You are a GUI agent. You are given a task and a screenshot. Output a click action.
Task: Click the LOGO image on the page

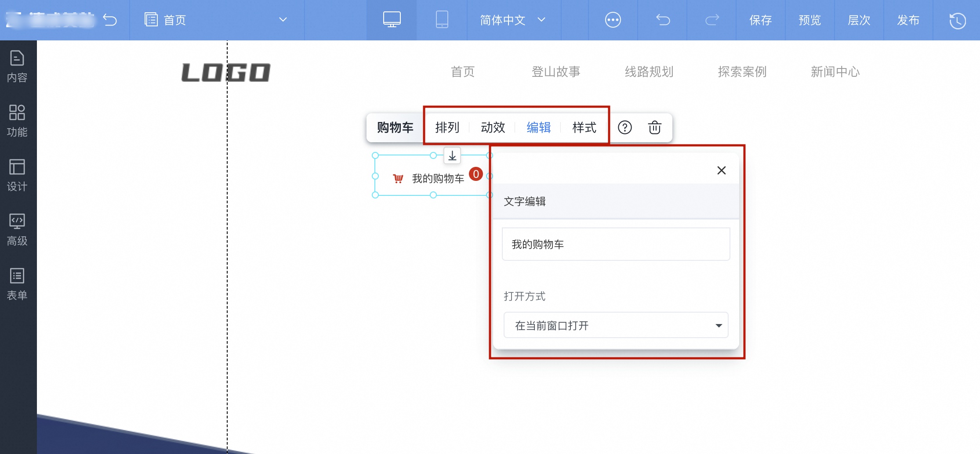coord(226,72)
